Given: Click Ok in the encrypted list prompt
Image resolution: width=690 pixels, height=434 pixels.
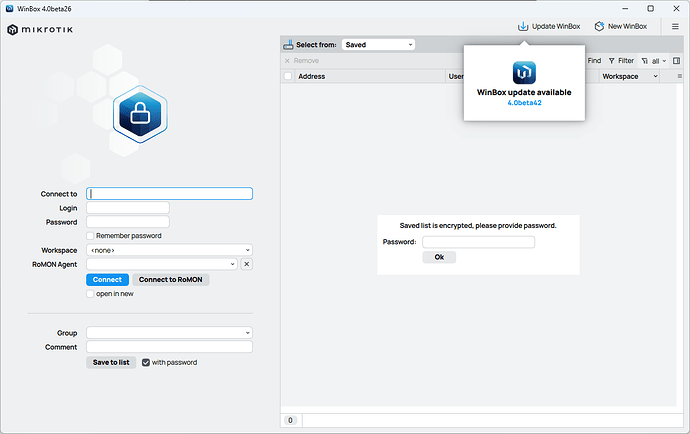Looking at the screenshot, I should tap(439, 257).
